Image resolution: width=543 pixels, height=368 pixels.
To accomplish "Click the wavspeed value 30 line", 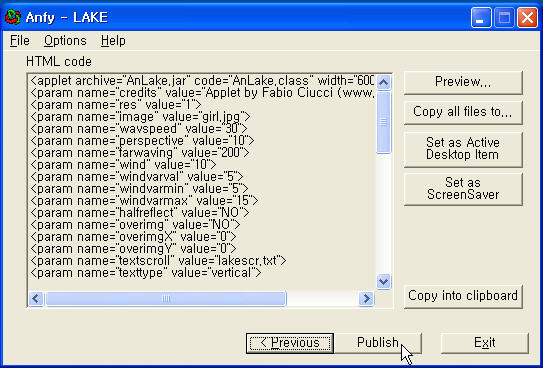I will 139,129.
